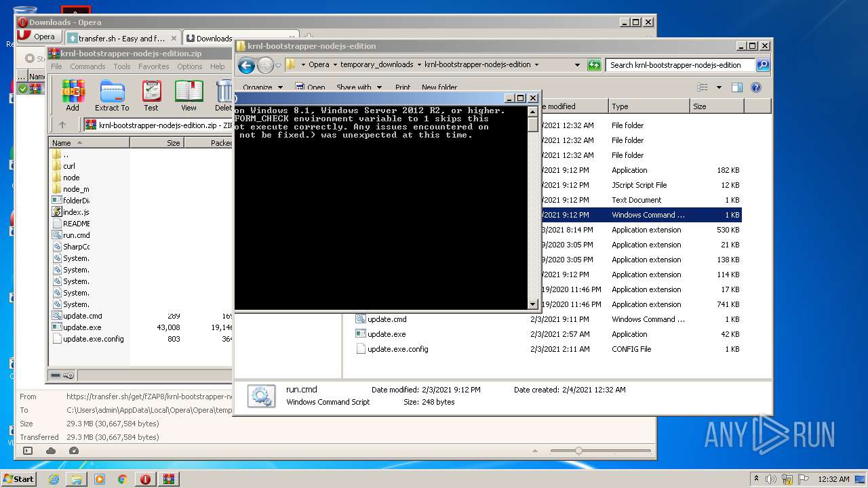Select update.cmd in Explorer list
Screen dimensions: 868x488
pyautogui.click(x=387, y=319)
